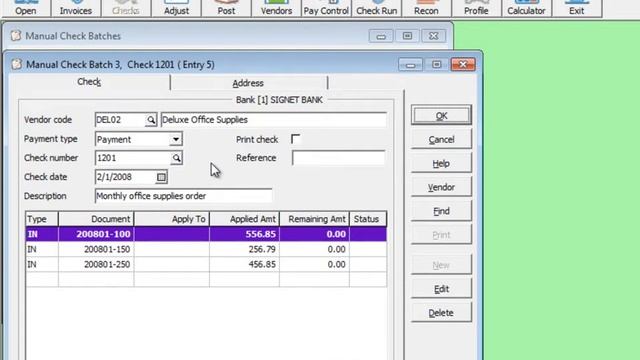Select invoice row 200801-150

[x=206, y=249]
